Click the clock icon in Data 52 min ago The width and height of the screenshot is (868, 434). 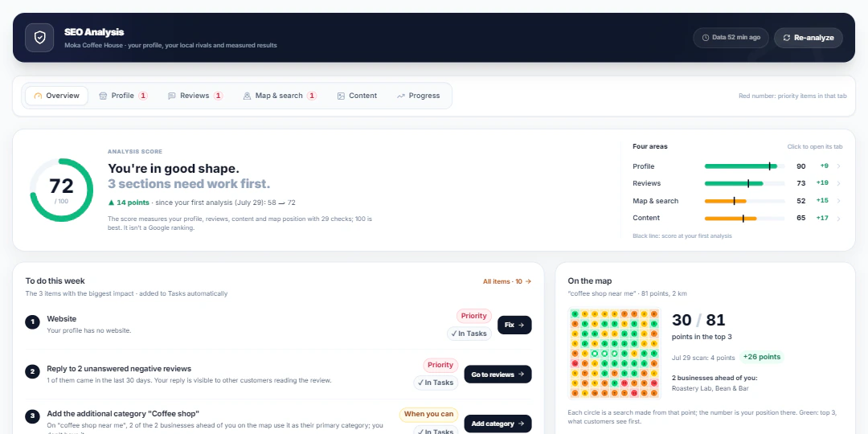pos(706,38)
